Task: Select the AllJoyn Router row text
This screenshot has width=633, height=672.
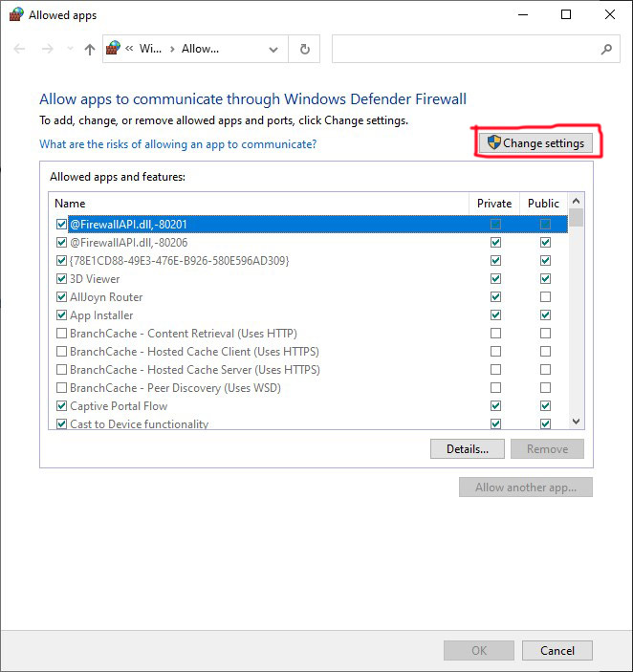Action: (x=106, y=297)
